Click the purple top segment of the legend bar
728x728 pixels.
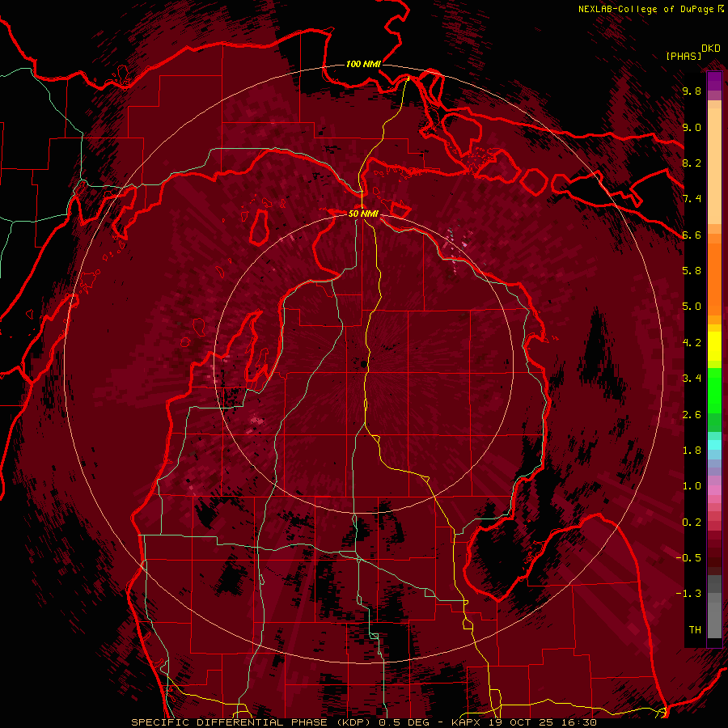(x=714, y=82)
